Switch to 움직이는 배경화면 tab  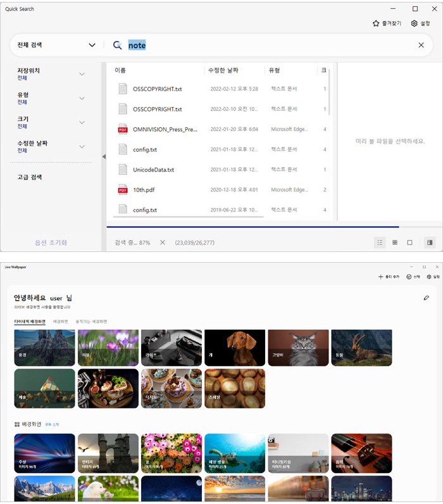coord(91,322)
